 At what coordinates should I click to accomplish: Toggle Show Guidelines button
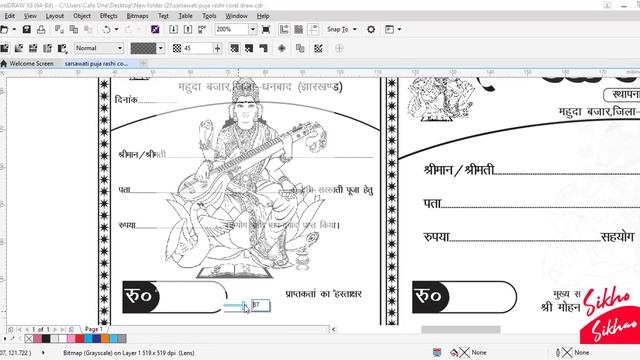pyautogui.click(x=313, y=29)
